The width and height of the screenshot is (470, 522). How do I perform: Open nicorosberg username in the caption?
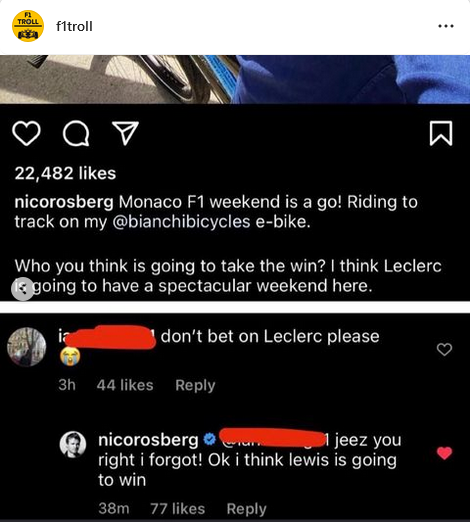click(64, 202)
